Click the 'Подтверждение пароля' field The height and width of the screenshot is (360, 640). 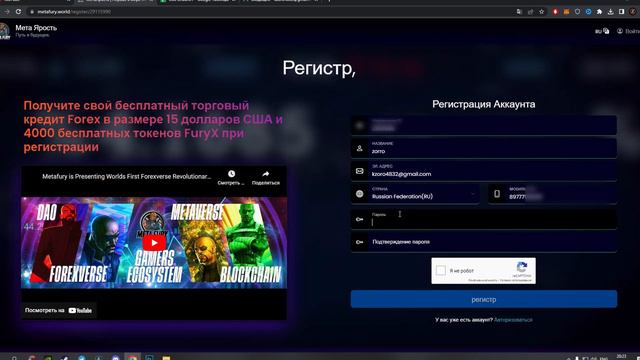click(x=484, y=242)
